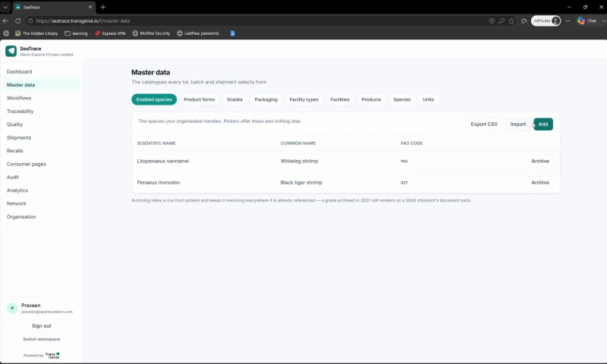Click the InPrivate profile badge
The image size is (607, 364).
(x=546, y=21)
